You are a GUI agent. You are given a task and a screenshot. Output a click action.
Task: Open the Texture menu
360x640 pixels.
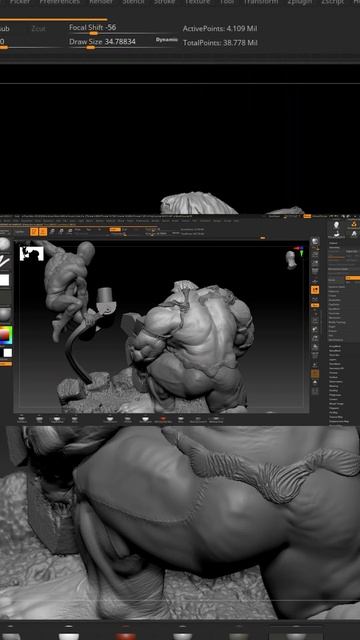tap(197, 2)
